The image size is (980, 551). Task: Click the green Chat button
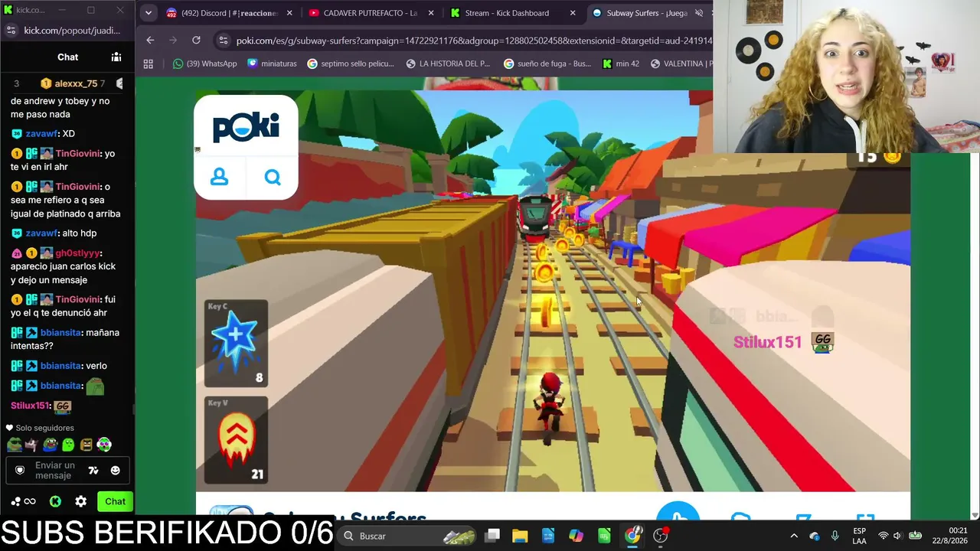pos(115,501)
